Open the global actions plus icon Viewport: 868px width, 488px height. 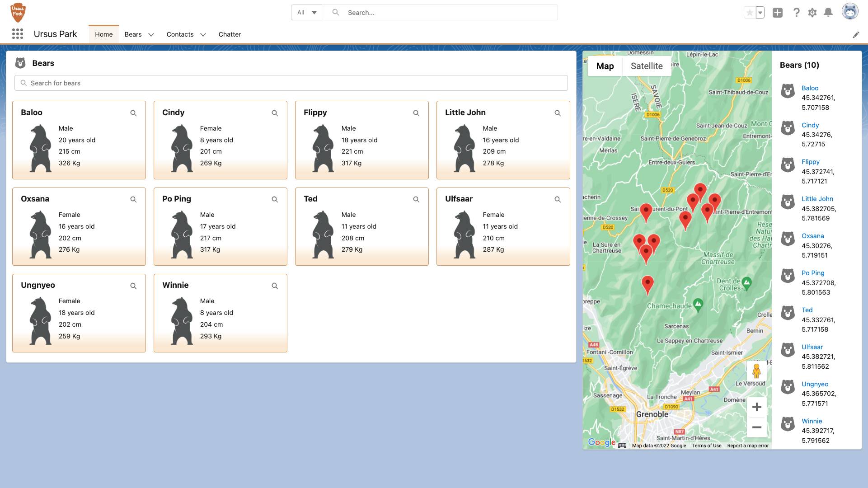click(x=778, y=13)
